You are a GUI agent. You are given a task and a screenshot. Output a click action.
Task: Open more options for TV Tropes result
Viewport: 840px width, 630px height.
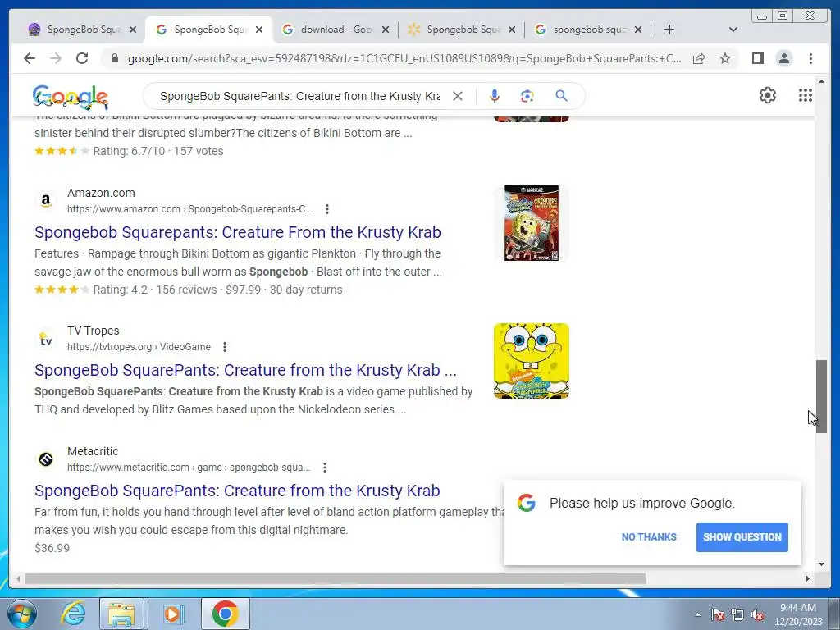(225, 347)
